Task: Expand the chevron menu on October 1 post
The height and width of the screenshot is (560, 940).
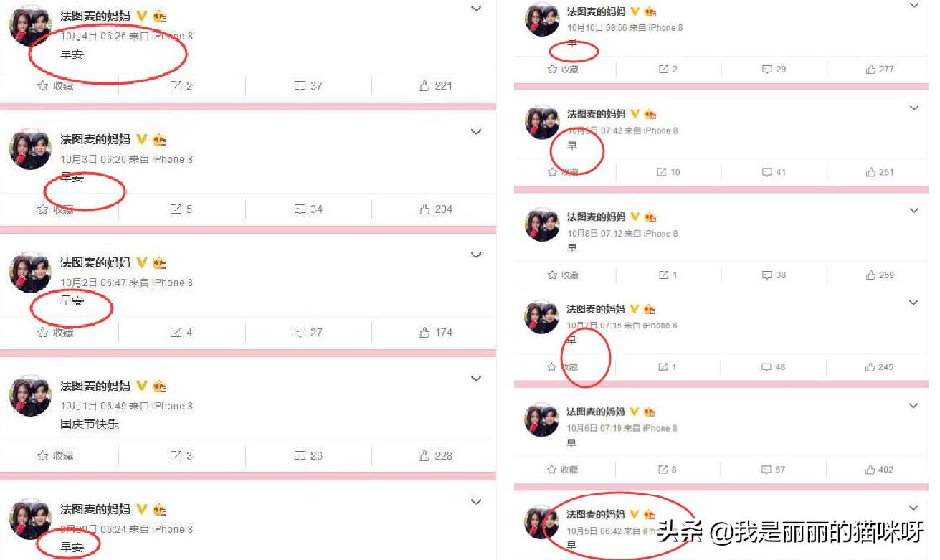Action: pyautogui.click(x=476, y=379)
